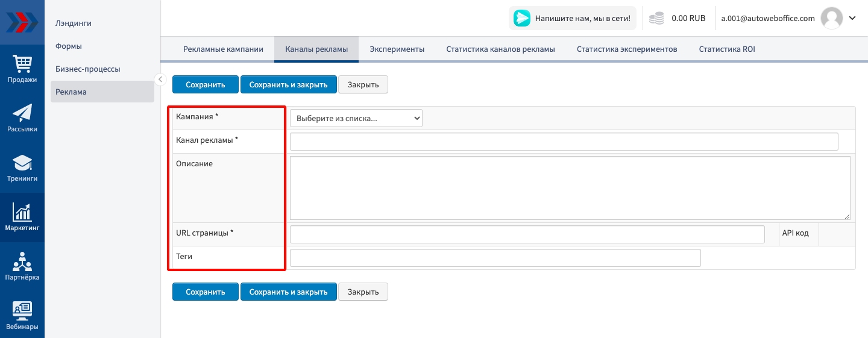868x338 pixels.
Task: Click bottom Сохранить и закрыть button
Action: (x=288, y=292)
